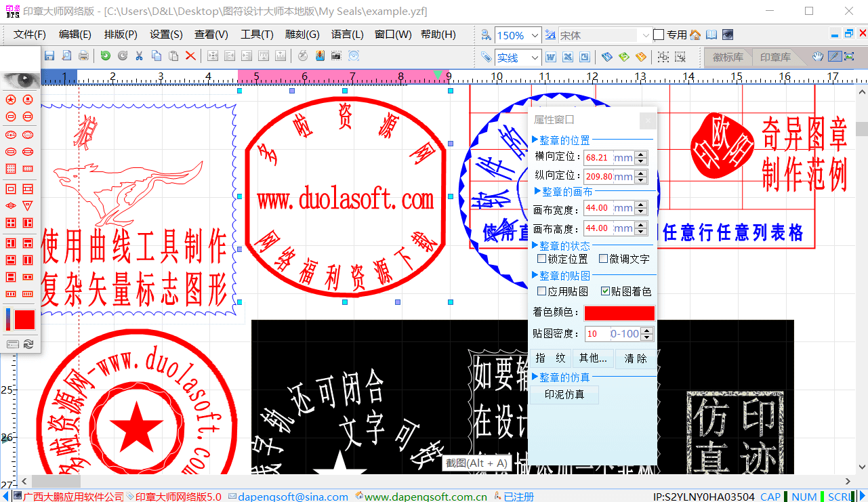The height and width of the screenshot is (502, 868).
Task: Click the dapengsoft@sina.com email link
Action: pos(293,497)
